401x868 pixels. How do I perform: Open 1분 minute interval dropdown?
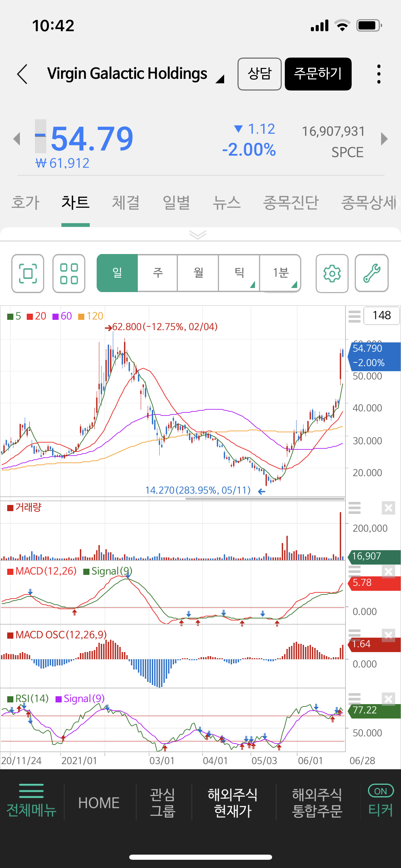click(x=280, y=273)
